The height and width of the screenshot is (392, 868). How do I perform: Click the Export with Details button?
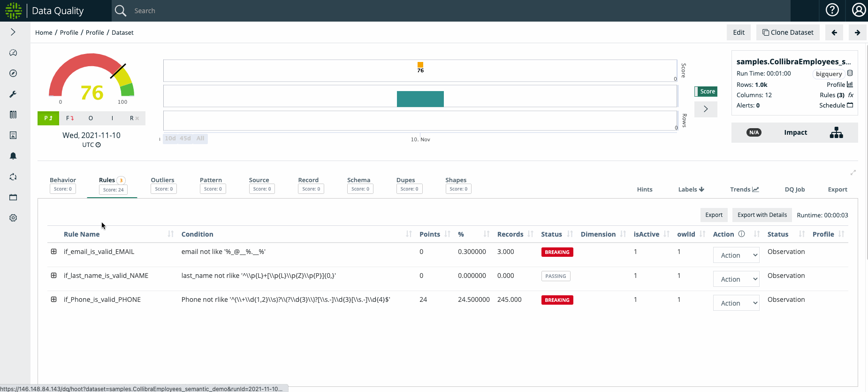(x=761, y=215)
